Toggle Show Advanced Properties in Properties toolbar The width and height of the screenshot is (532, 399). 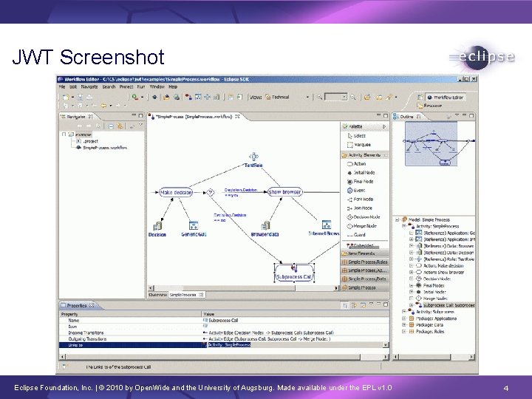tap(354, 305)
